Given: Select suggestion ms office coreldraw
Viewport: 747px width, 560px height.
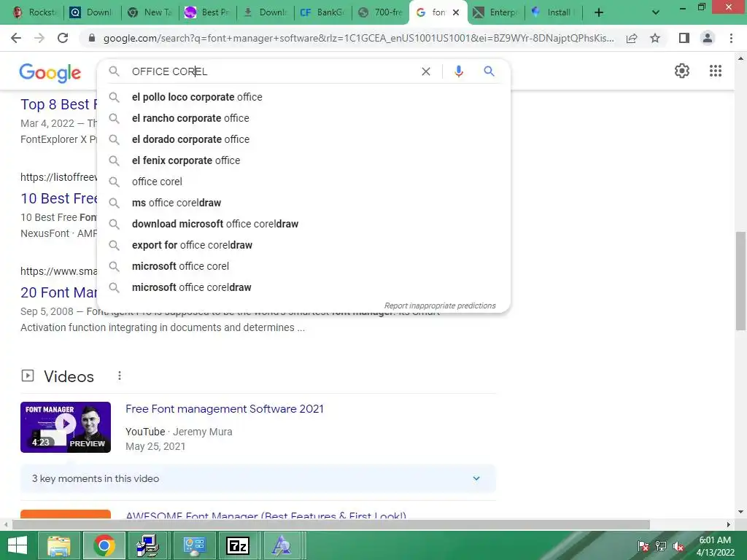Looking at the screenshot, I should click(303, 203).
